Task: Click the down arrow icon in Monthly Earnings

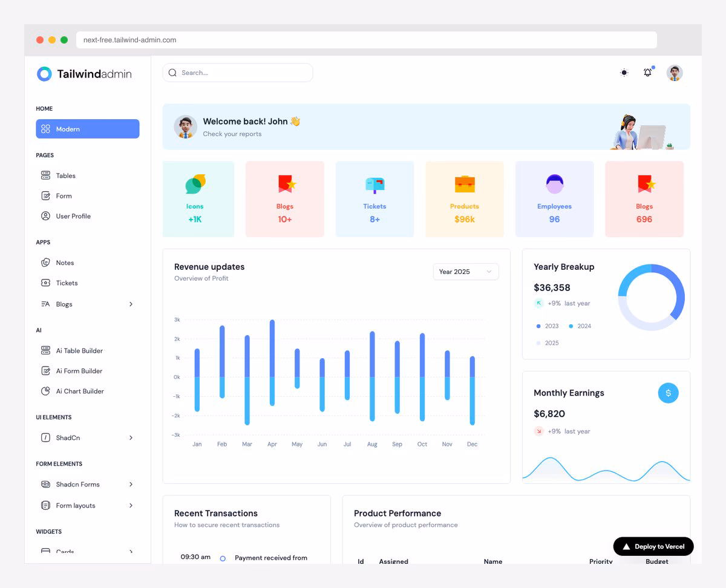Action: point(538,431)
